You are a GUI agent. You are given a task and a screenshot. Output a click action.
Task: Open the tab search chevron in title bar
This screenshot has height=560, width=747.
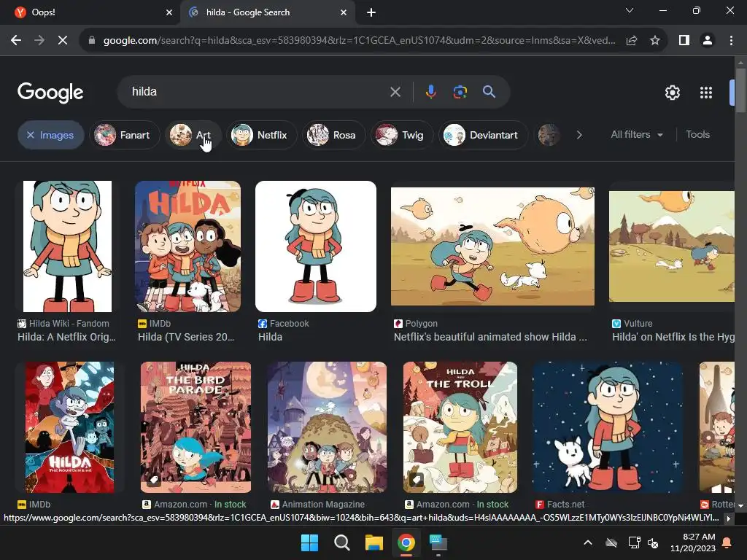click(x=630, y=10)
